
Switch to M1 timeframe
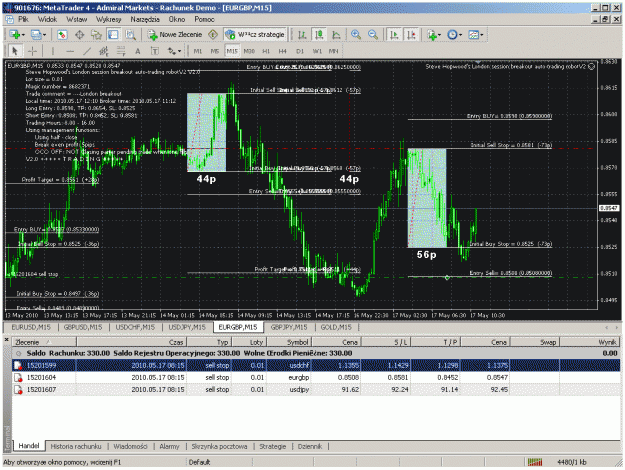pos(198,51)
